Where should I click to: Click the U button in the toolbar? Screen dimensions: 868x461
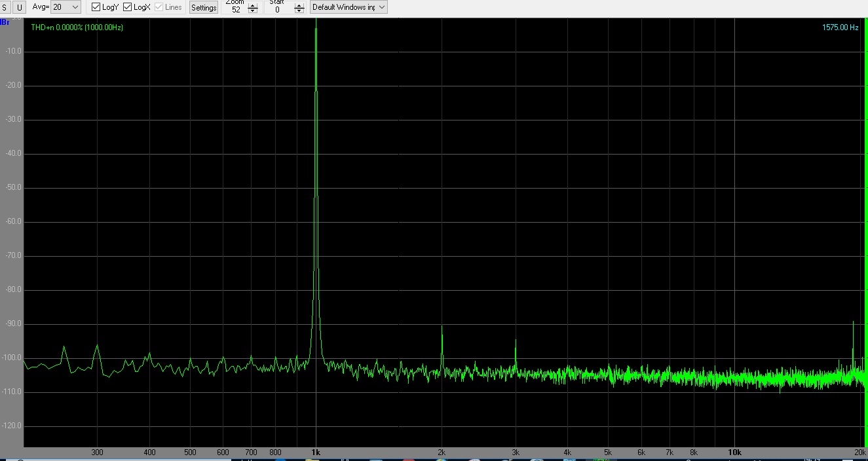click(20, 7)
